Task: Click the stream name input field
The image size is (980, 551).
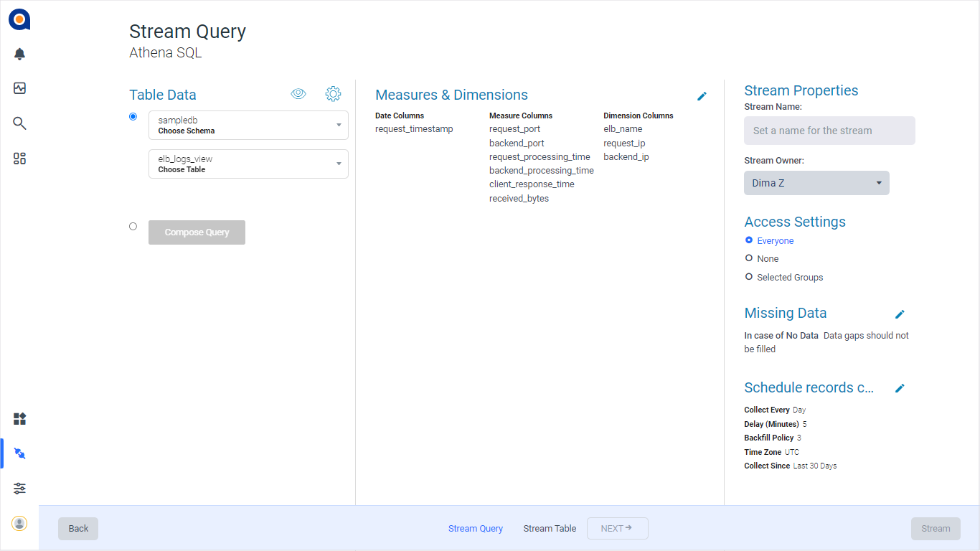Action: pyautogui.click(x=829, y=131)
